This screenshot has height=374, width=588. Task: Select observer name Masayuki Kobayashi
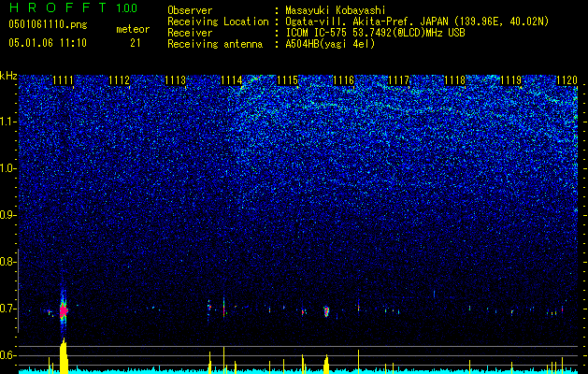(335, 11)
